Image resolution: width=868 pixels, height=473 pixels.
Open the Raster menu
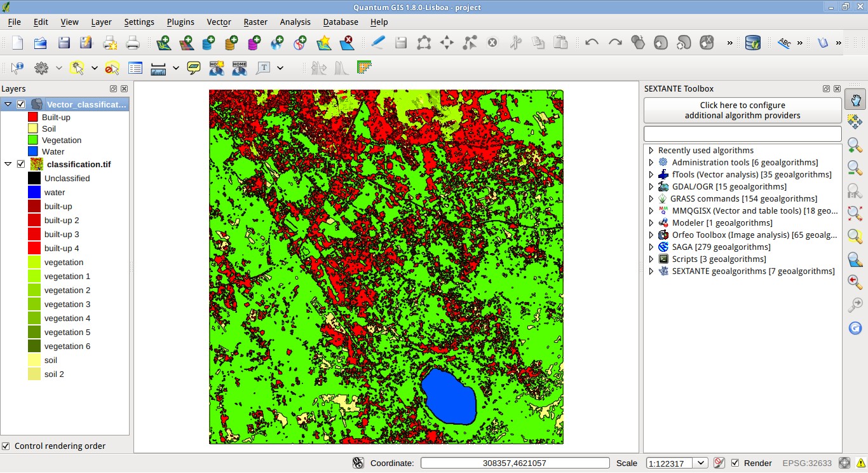coord(255,22)
